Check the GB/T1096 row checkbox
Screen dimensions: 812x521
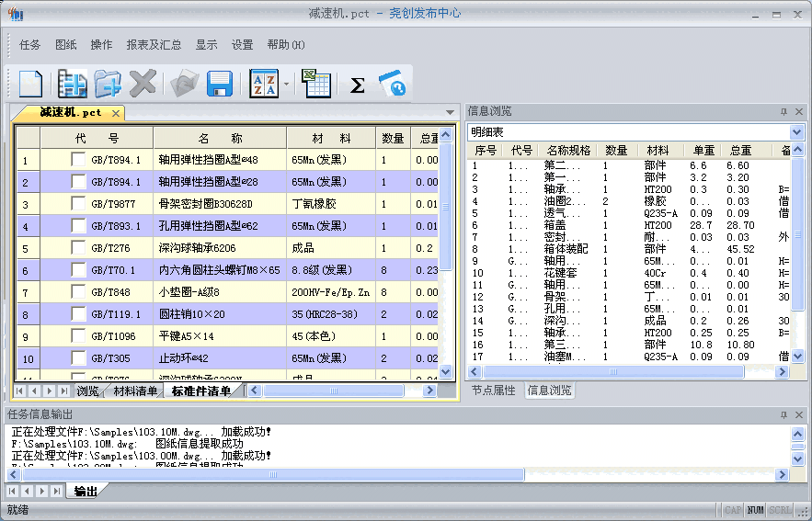[78, 335]
